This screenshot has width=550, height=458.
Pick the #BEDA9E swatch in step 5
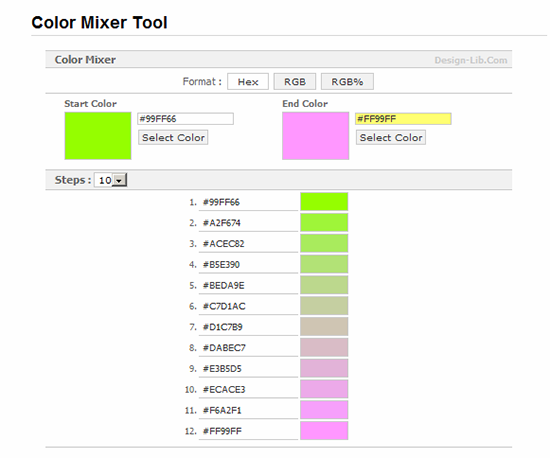point(324,285)
